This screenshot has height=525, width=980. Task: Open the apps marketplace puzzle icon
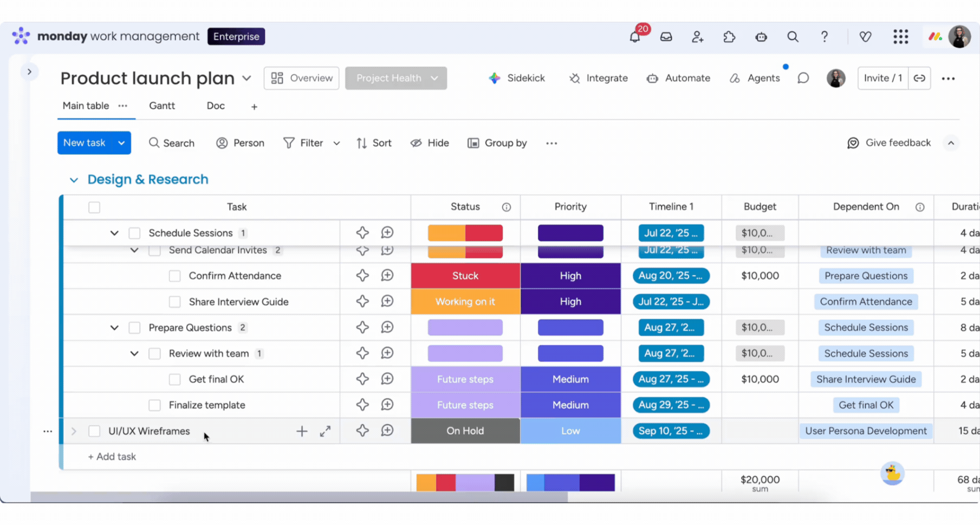click(729, 37)
